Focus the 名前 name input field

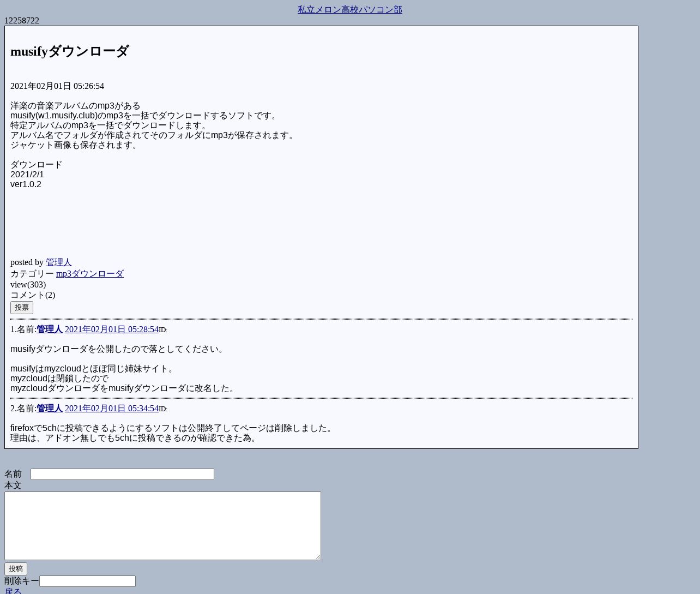tap(122, 475)
